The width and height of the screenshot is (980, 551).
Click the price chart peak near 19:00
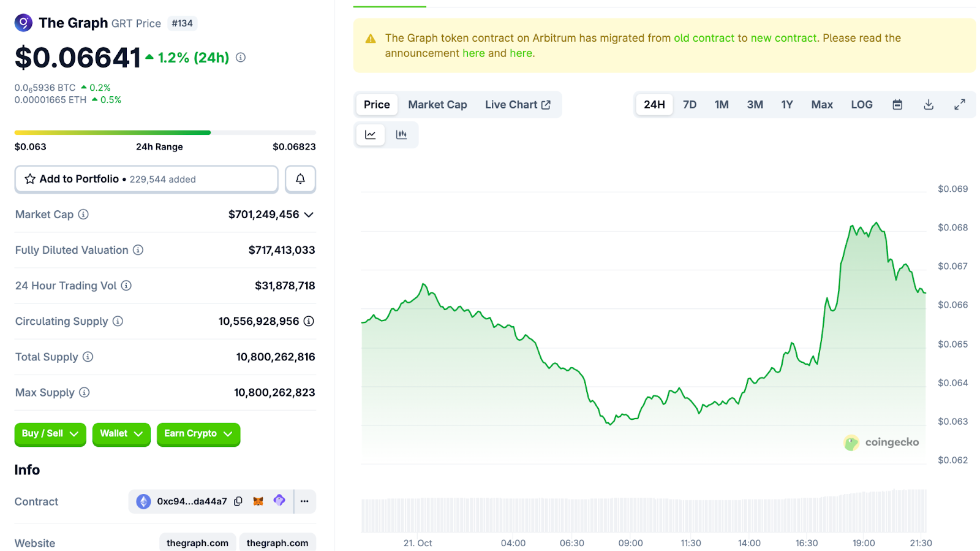tap(876, 223)
